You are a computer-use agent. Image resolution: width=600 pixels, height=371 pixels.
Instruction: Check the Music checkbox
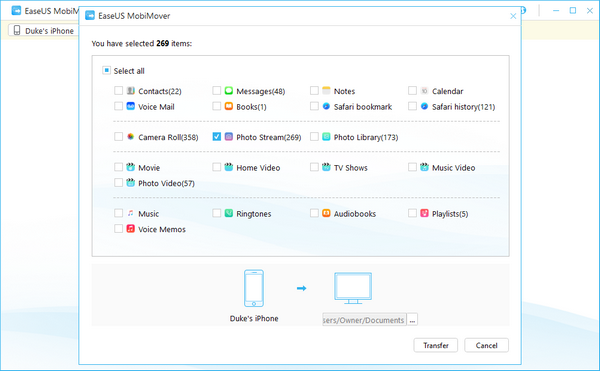point(118,213)
